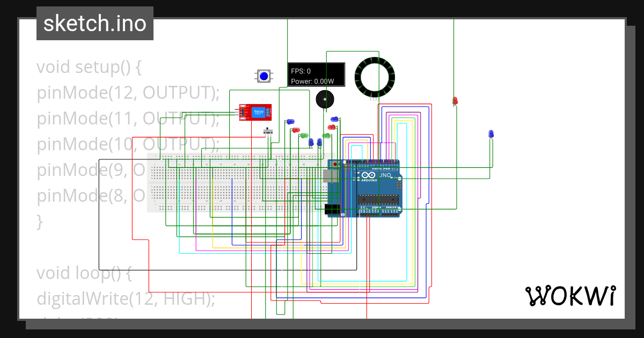
Task: Select the isolated red LED at far right
Action: [455, 101]
